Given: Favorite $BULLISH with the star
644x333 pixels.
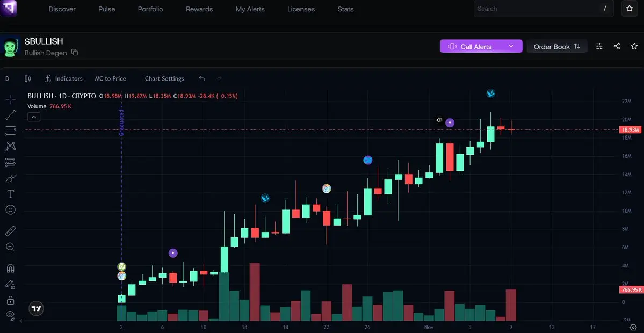Looking at the screenshot, I should tap(634, 46).
